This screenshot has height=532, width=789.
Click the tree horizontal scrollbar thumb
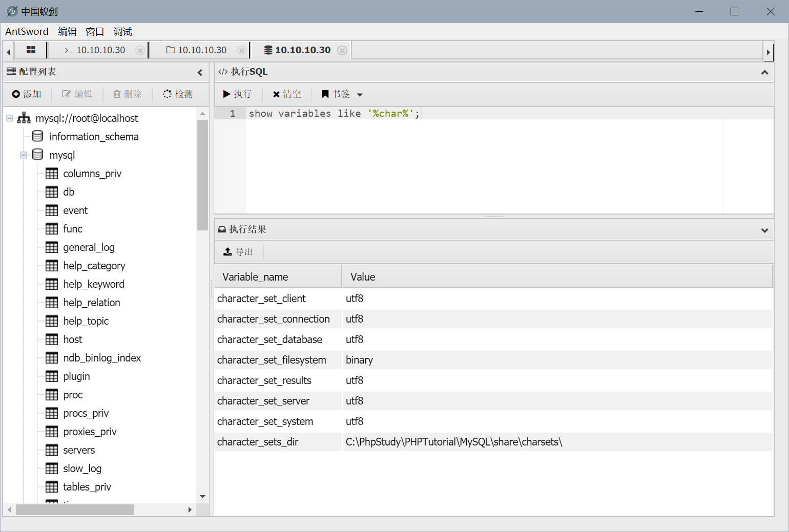75,510
